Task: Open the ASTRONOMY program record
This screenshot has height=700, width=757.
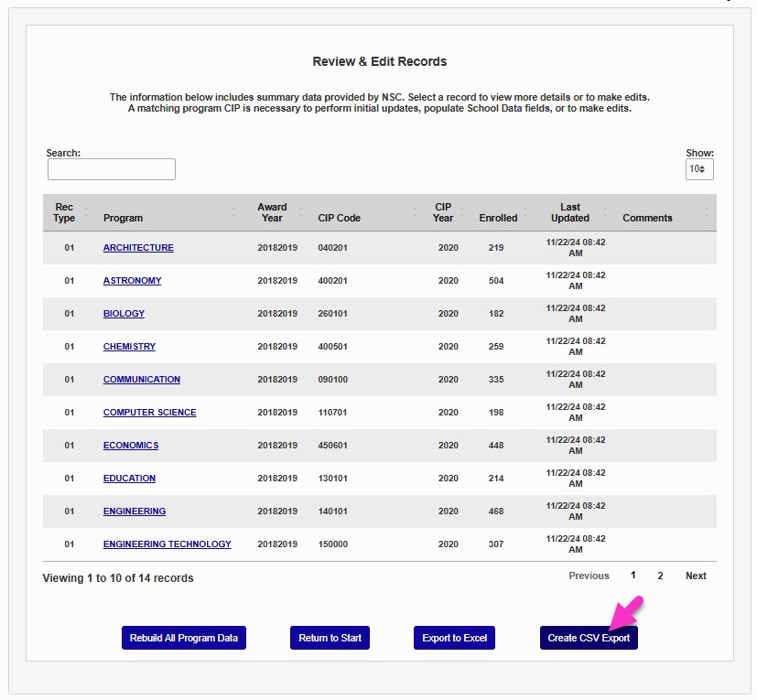Action: pyautogui.click(x=132, y=281)
